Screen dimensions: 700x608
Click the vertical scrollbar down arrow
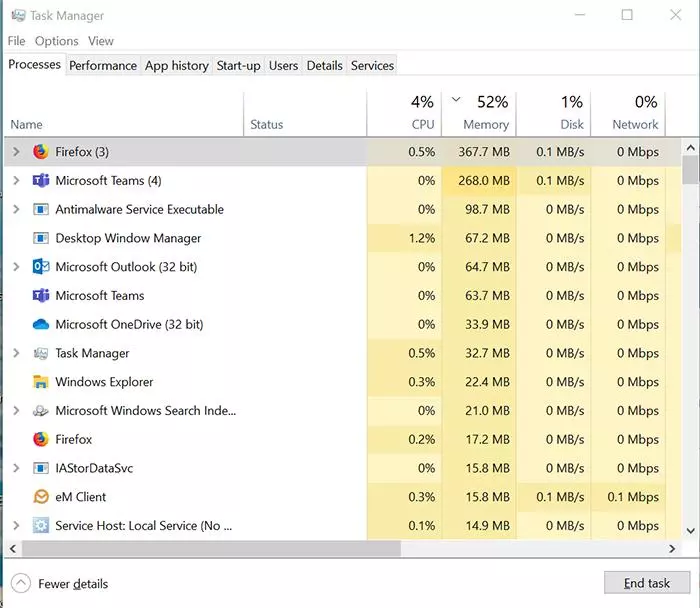[690, 531]
